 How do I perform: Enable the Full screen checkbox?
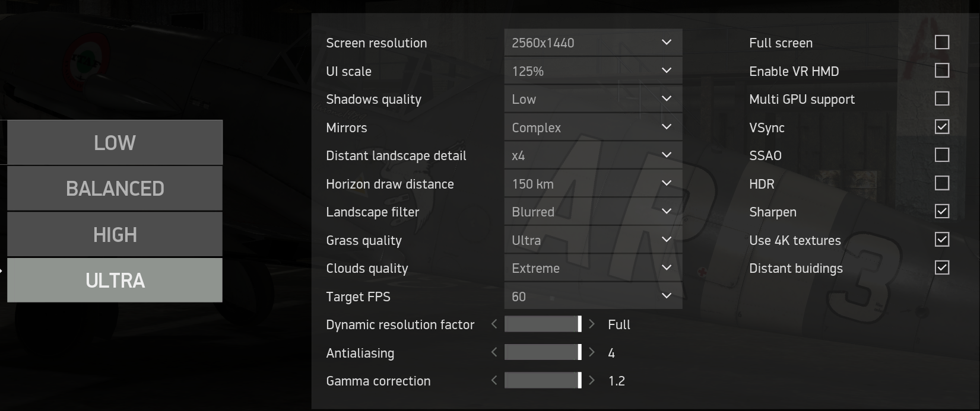[942, 42]
